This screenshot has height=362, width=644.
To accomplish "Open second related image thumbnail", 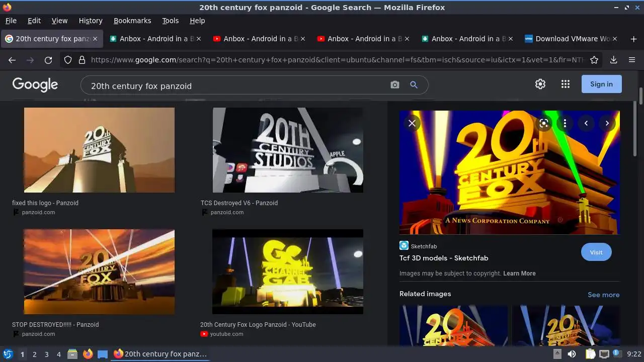I will click(x=566, y=325).
